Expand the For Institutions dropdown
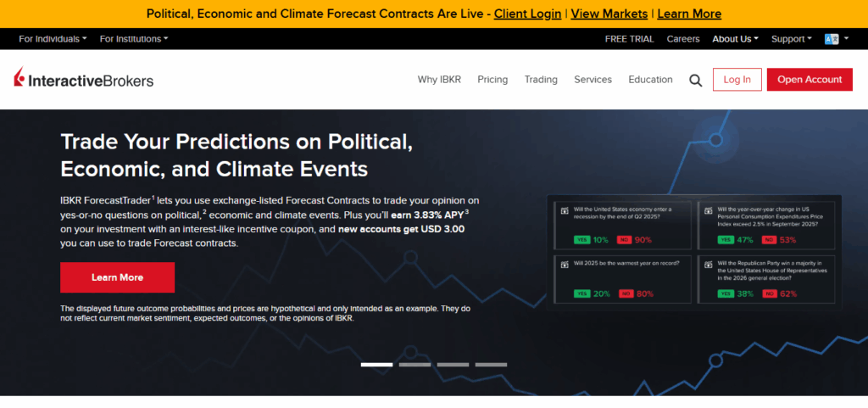The height and width of the screenshot is (408, 868). (133, 39)
